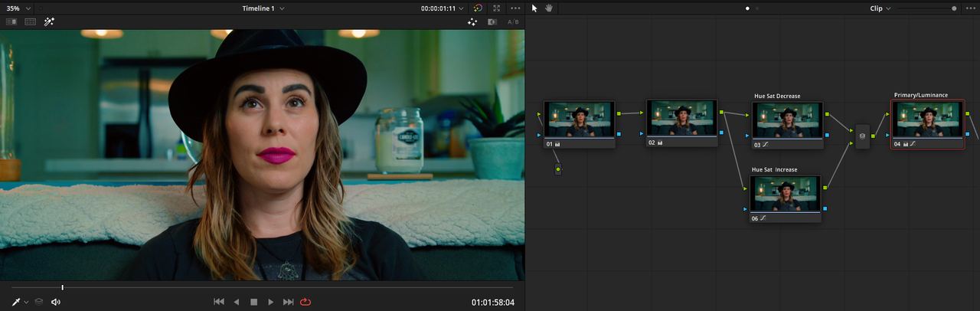Click node 01 green RGB output connector
The width and height of the screenshot is (980, 311).
click(618, 113)
